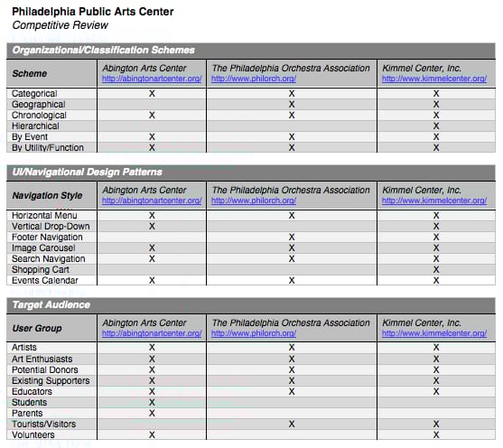503x448 pixels.
Task: Open philorch.org link in Organizational Schemes table
Action: (254, 79)
